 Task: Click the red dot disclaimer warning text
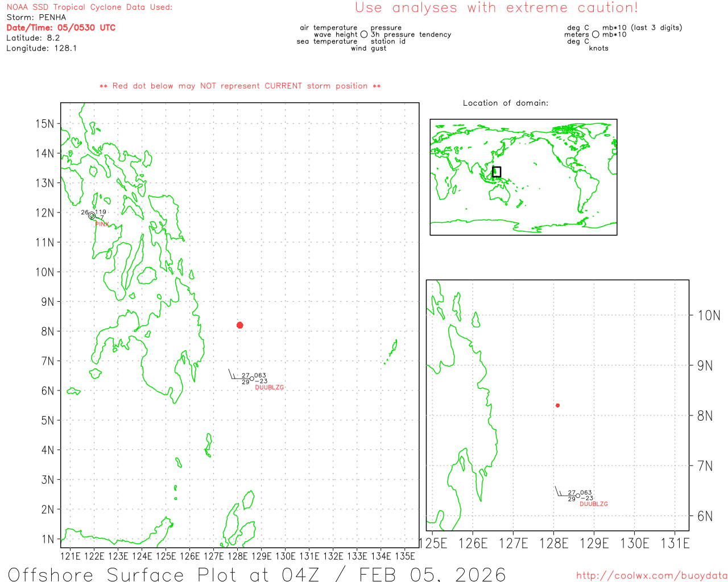(240, 86)
